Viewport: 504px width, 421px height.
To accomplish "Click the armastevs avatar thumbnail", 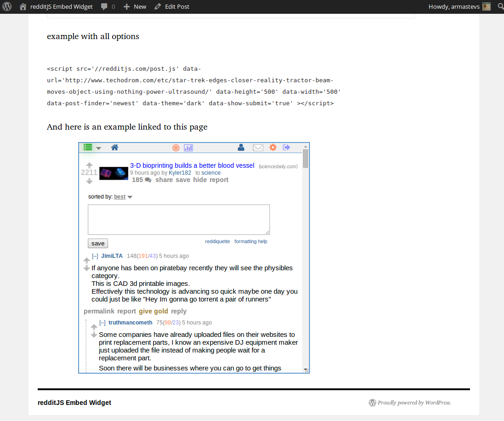I will (487, 6).
